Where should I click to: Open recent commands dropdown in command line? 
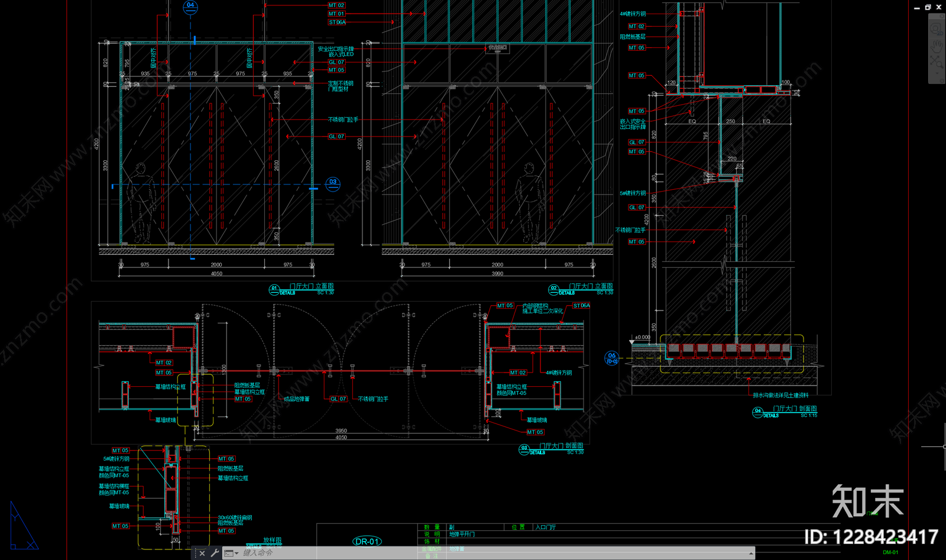click(232, 553)
